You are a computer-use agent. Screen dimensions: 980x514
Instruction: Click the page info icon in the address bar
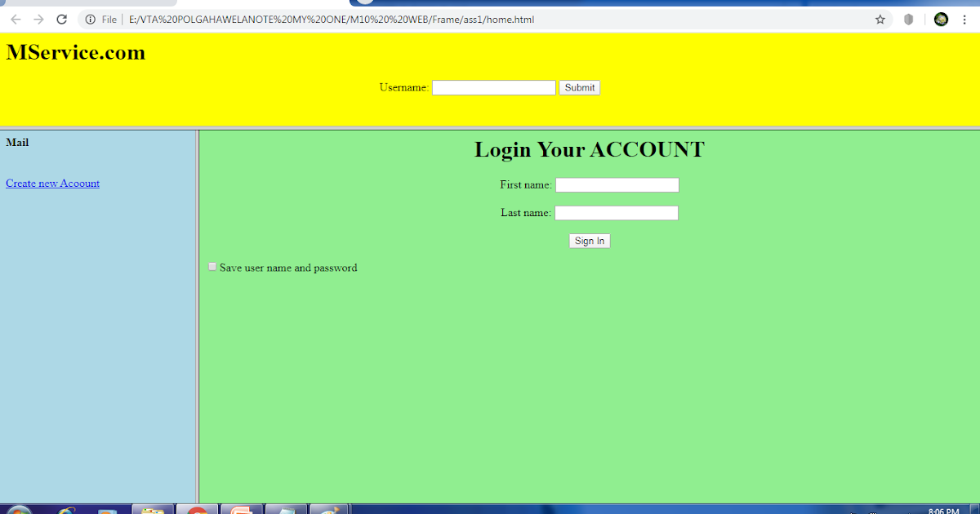click(x=89, y=19)
